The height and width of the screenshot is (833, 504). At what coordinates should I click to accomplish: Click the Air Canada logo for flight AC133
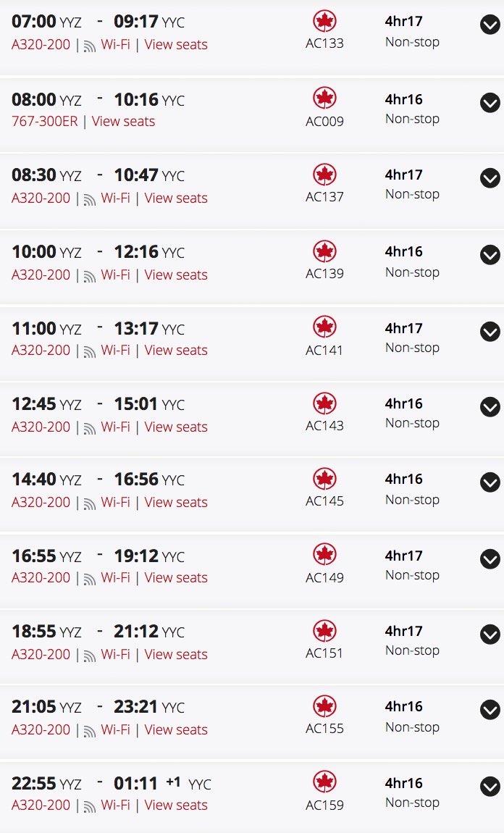(x=324, y=22)
